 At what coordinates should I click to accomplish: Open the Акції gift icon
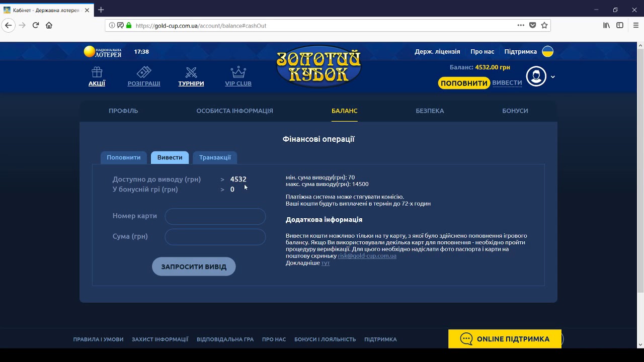[x=97, y=72]
